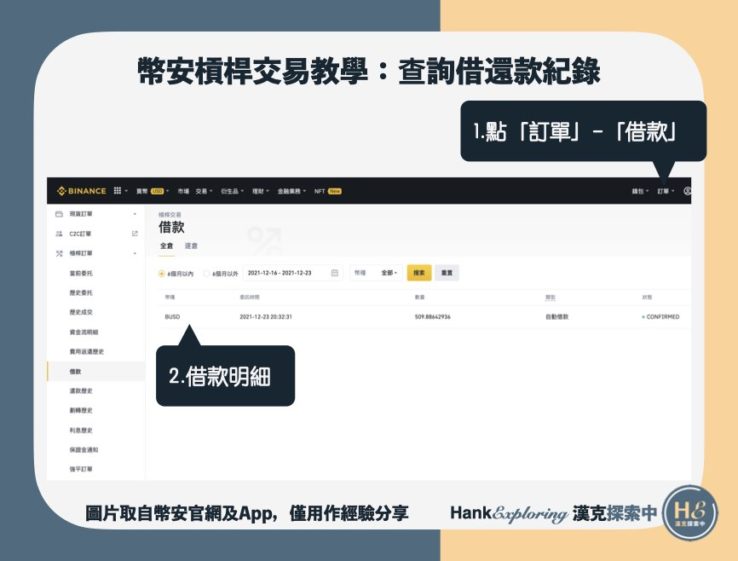Screen dimensions: 738x561
Task: Open the 幣種 全部 coin dropdown
Action: 377,273
